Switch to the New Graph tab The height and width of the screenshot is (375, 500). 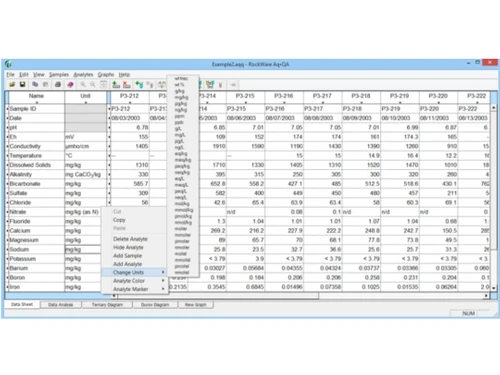pyautogui.click(x=196, y=305)
